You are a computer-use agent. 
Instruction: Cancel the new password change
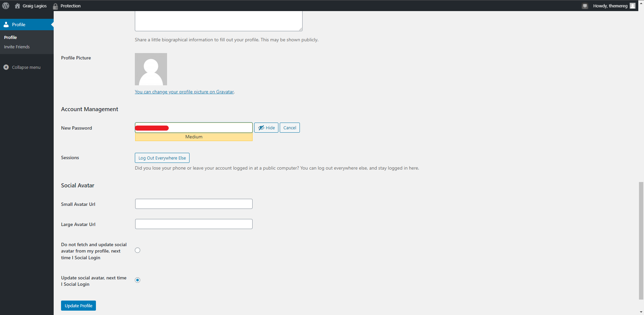[289, 128]
